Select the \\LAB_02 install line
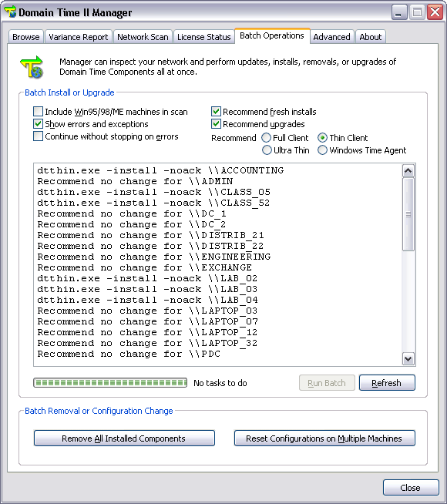 pos(147,278)
